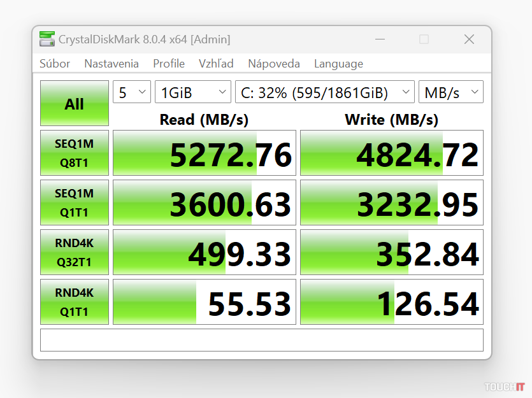Open the test count dropdown showing 5
The image size is (532, 398).
point(132,92)
